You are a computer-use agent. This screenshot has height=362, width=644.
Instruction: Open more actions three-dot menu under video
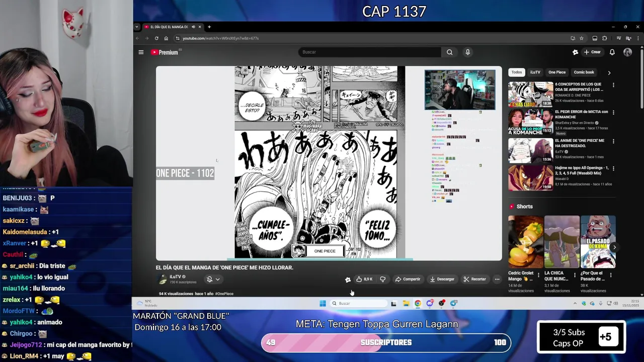(x=497, y=279)
